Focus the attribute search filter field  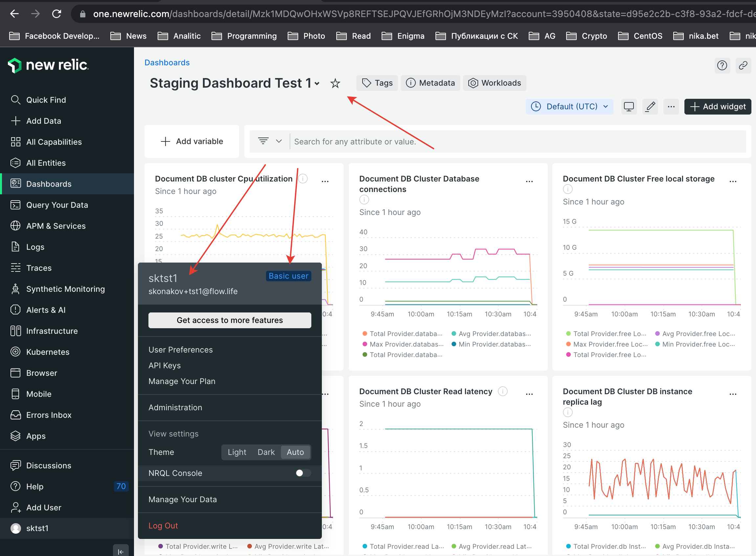point(518,141)
